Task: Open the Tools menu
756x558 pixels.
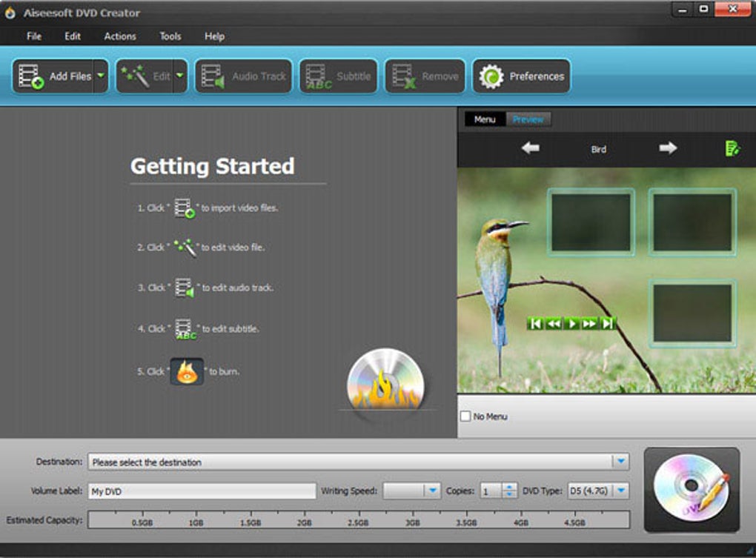Action: coord(170,36)
